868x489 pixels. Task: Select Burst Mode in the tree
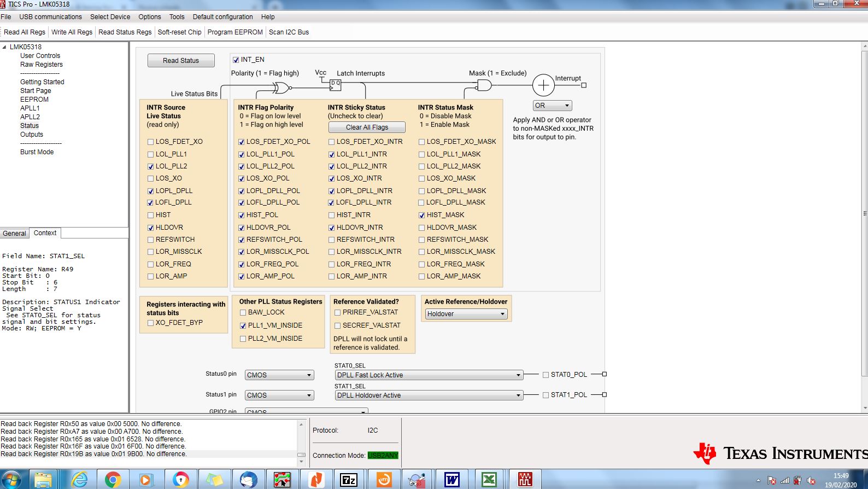pos(37,152)
